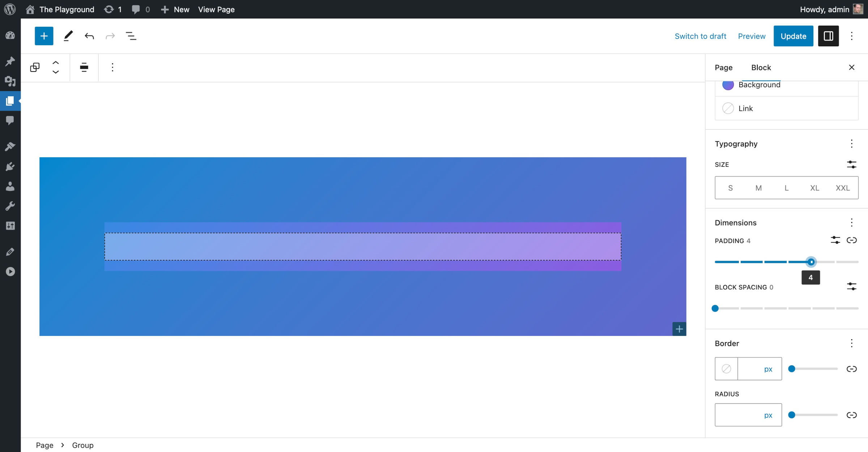Image resolution: width=868 pixels, height=452 pixels.
Task: Click the Update button
Action: click(x=793, y=36)
